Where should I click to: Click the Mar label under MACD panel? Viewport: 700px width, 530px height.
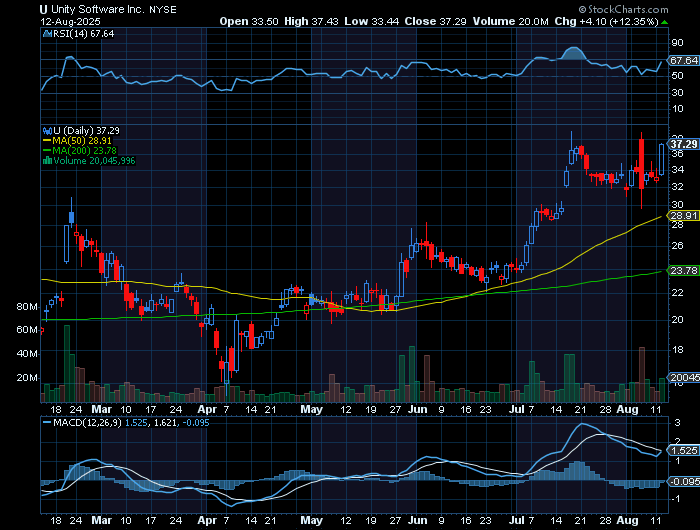click(x=101, y=520)
